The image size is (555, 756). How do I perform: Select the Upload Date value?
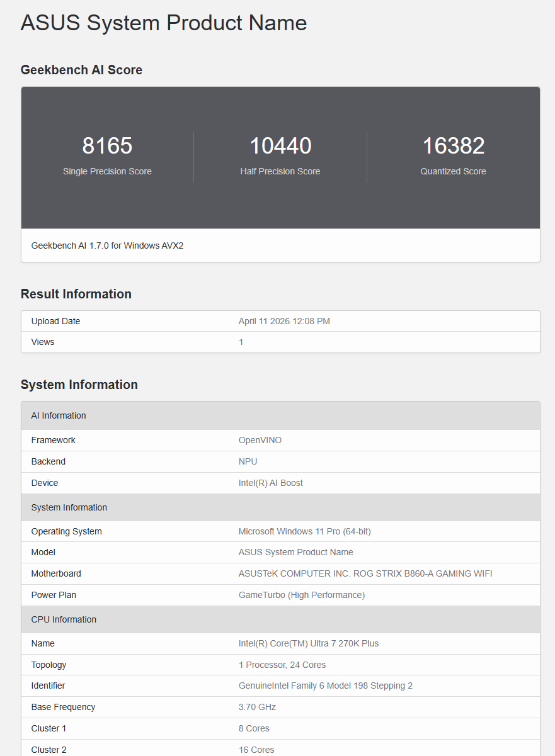click(284, 321)
